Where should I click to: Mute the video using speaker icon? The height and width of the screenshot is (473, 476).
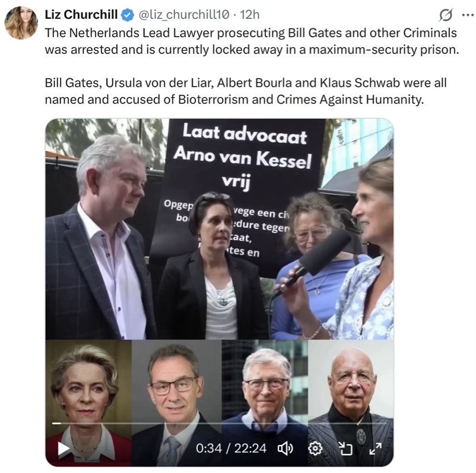click(285, 449)
